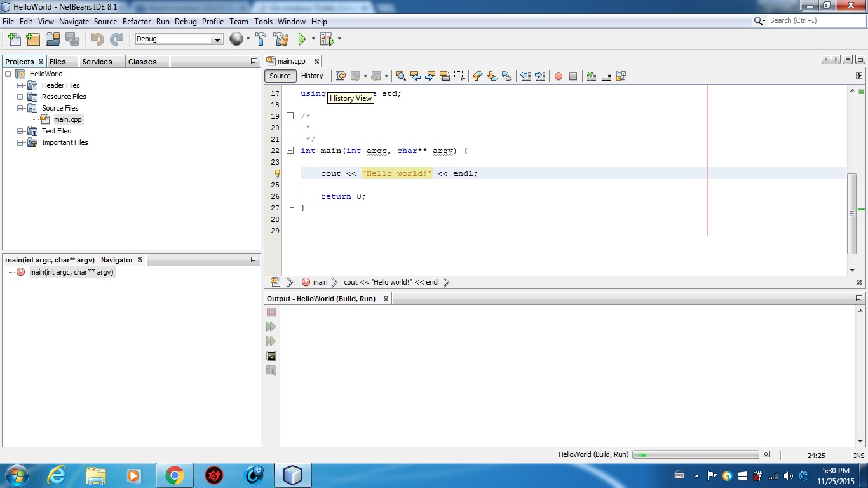868x488 pixels.
Task: Click Find Previous Occurrence icon
Action: 416,76
